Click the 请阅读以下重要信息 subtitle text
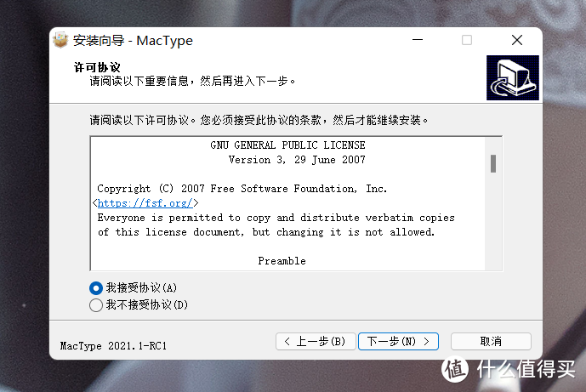 [x=192, y=81]
